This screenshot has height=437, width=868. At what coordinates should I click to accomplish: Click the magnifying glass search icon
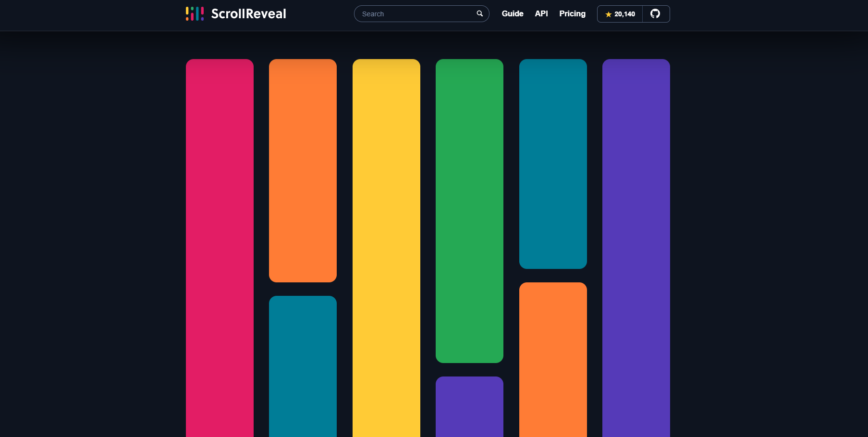[479, 13]
